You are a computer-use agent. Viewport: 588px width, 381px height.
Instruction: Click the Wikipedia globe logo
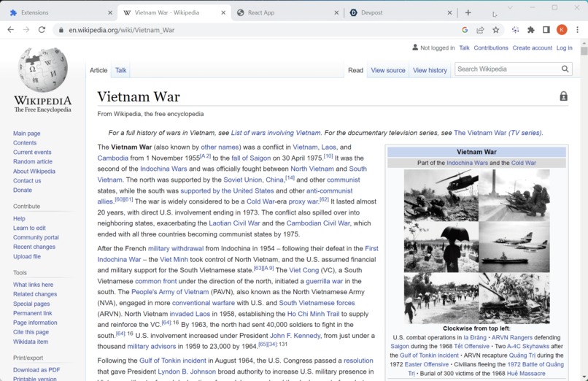[x=43, y=69]
